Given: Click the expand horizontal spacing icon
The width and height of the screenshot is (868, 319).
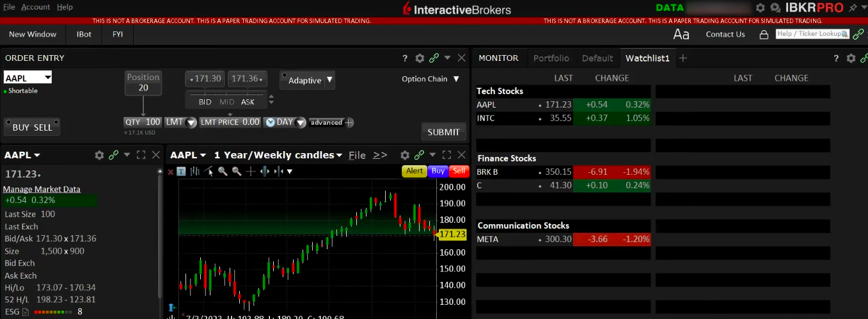Looking at the screenshot, I should (x=265, y=171).
